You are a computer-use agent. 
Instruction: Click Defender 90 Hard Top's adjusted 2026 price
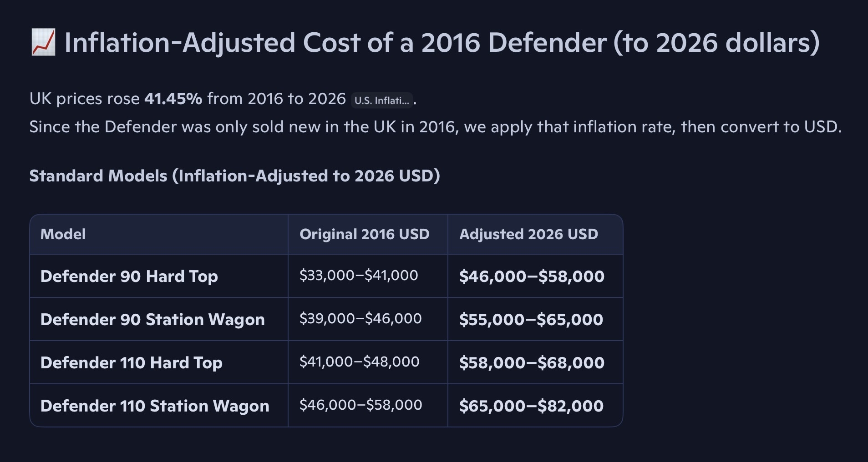coord(532,276)
